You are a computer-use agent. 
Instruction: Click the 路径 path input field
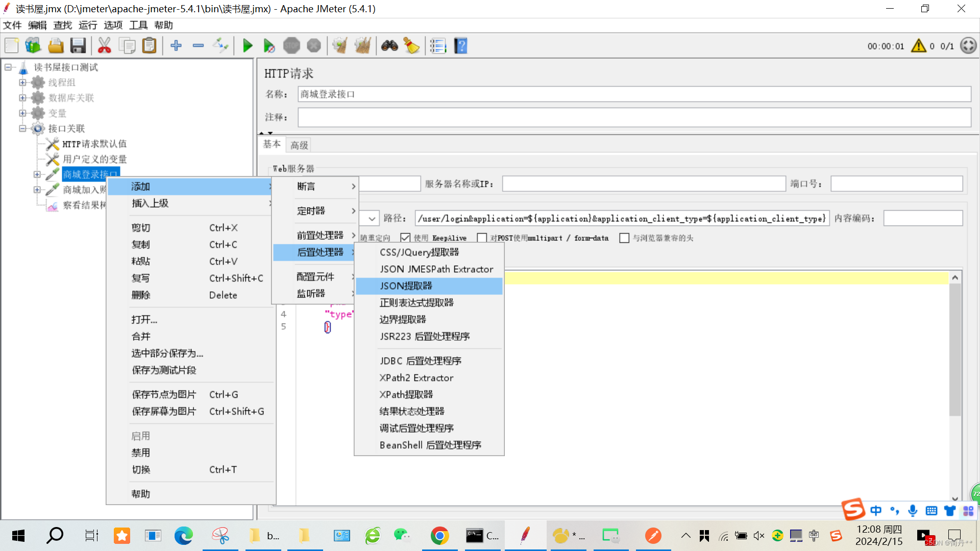(622, 218)
